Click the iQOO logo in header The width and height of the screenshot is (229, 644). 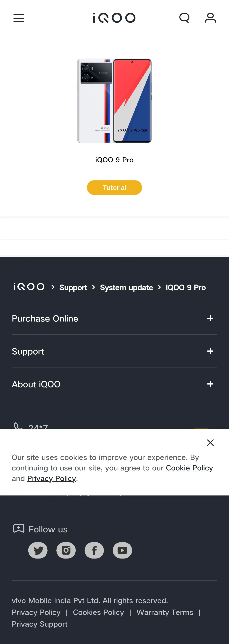(114, 18)
